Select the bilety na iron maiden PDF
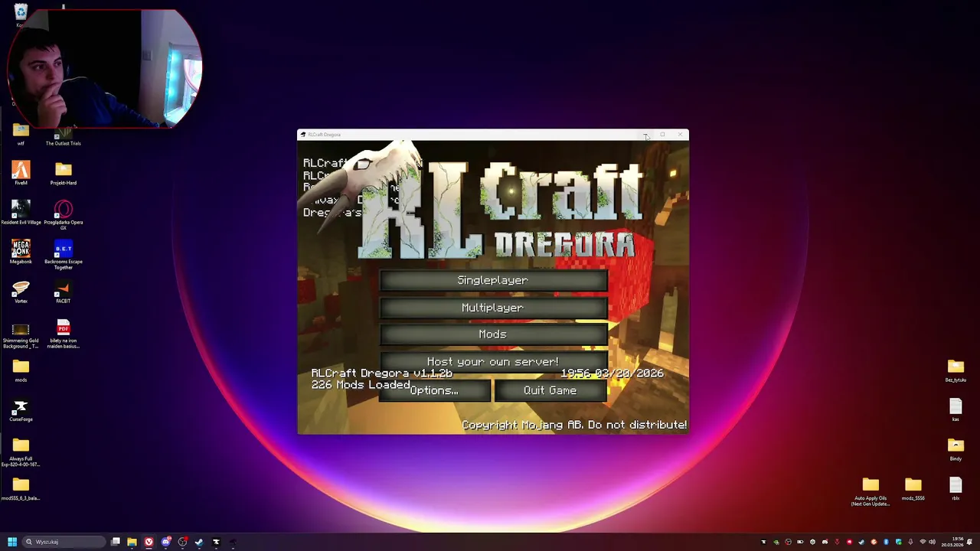Viewport: 980px width, 551px height. [x=63, y=334]
